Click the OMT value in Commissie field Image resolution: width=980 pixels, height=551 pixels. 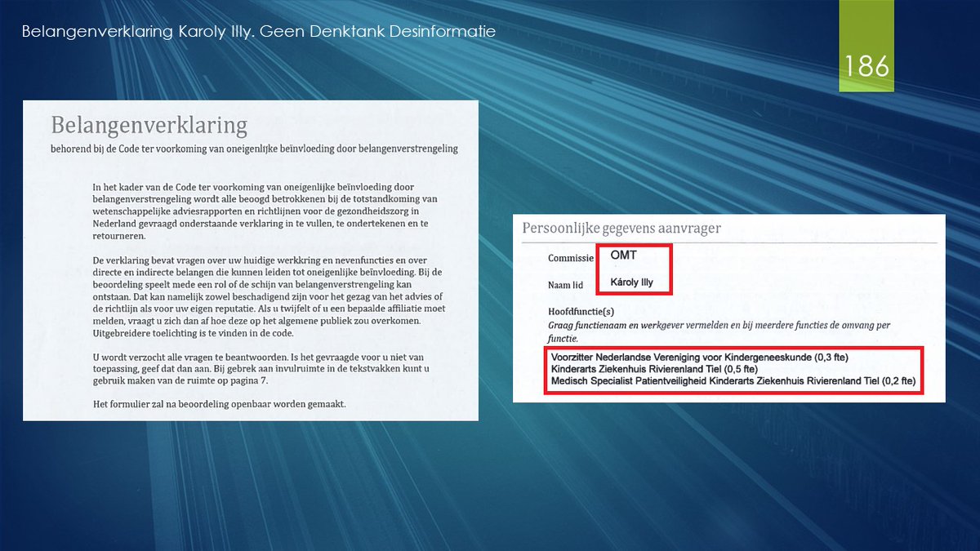(624, 256)
